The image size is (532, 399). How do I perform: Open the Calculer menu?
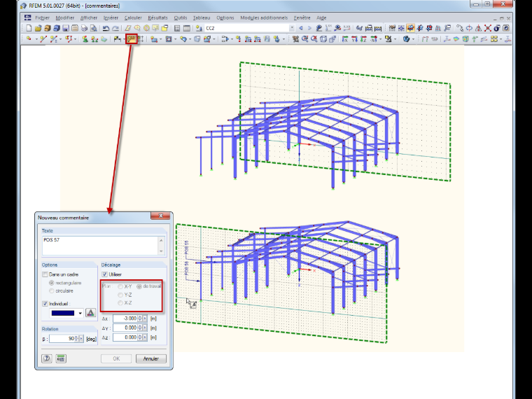[x=133, y=17]
